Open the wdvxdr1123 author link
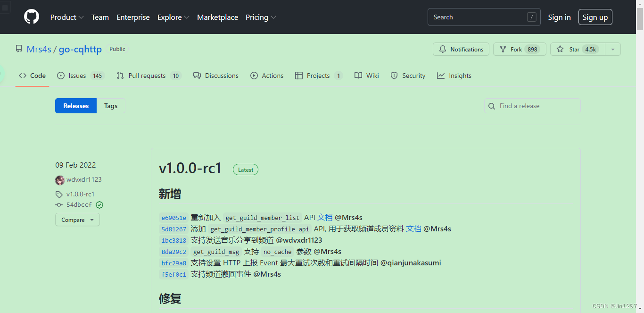 coord(84,179)
